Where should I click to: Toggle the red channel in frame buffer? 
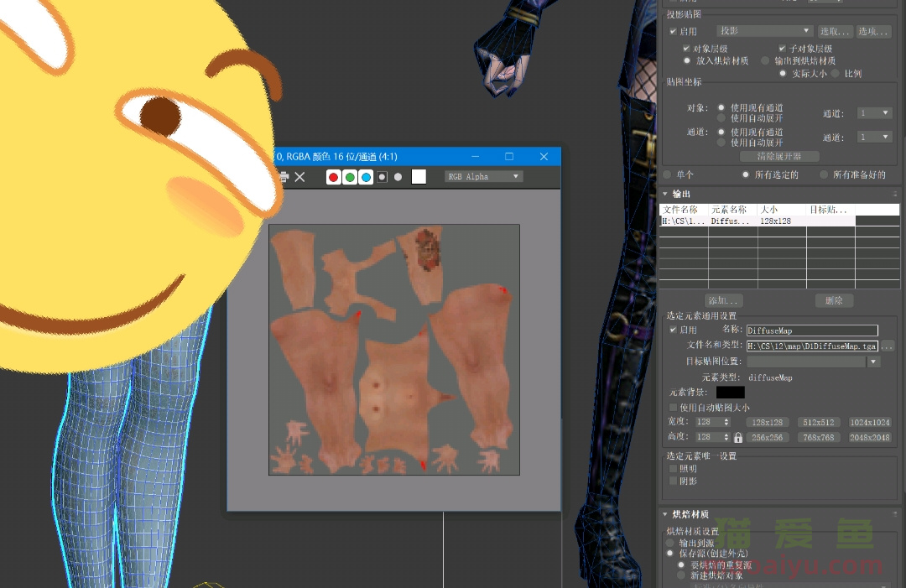point(334,177)
